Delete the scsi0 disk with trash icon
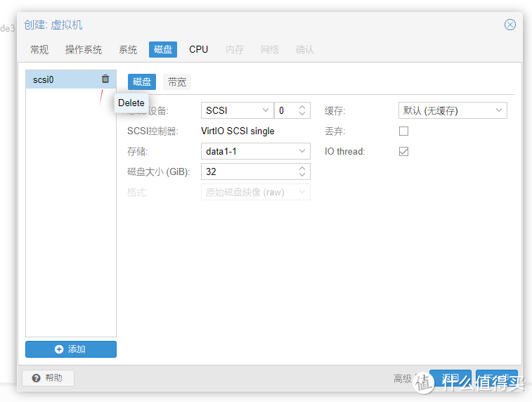 (105, 79)
